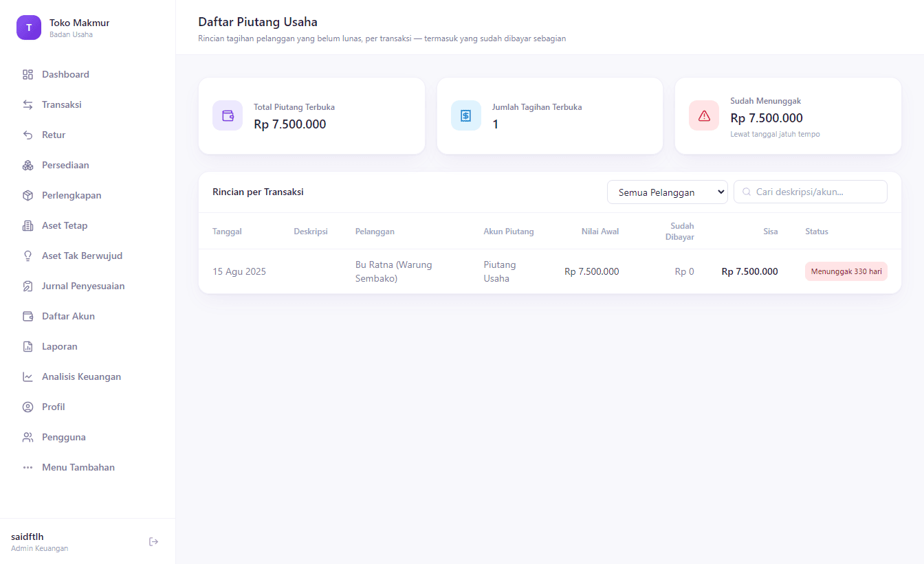924x564 pixels.
Task: Click the Transaksi arrows icon
Action: pos(27,104)
